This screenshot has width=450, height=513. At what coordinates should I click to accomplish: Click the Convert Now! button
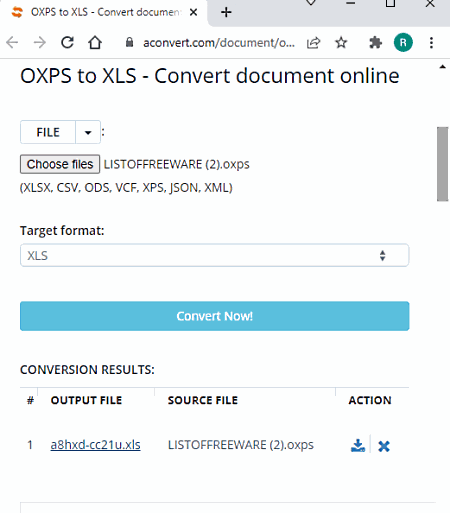(x=215, y=316)
